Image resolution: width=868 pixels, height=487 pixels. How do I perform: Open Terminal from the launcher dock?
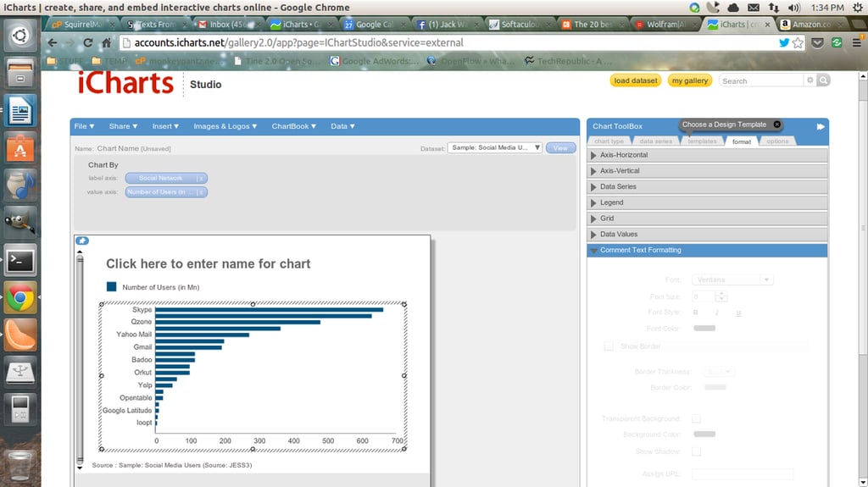20,261
